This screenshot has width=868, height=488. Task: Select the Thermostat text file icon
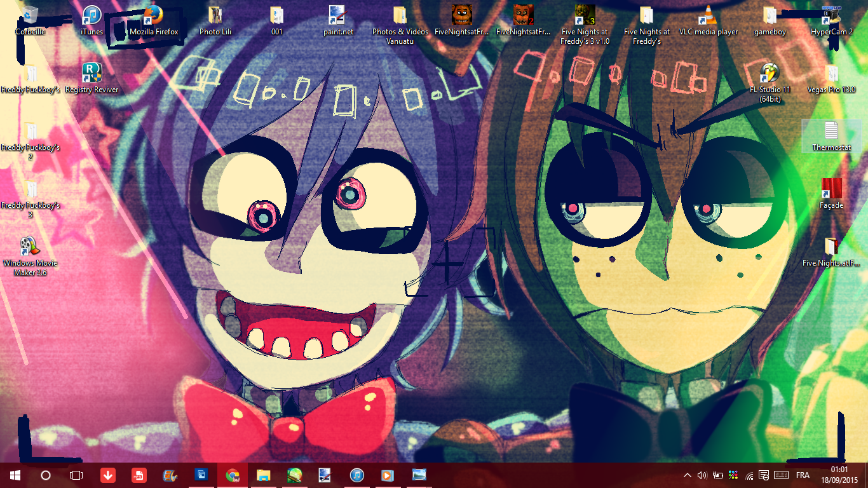coord(832,136)
